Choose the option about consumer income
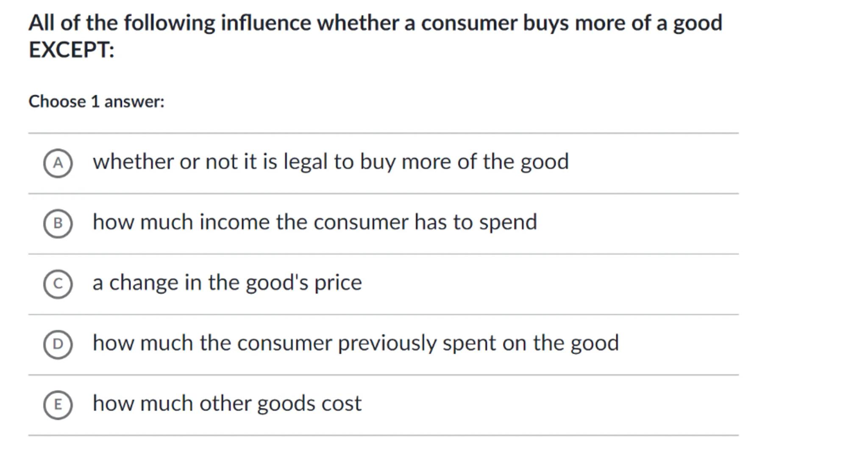The image size is (868, 476). (314, 222)
